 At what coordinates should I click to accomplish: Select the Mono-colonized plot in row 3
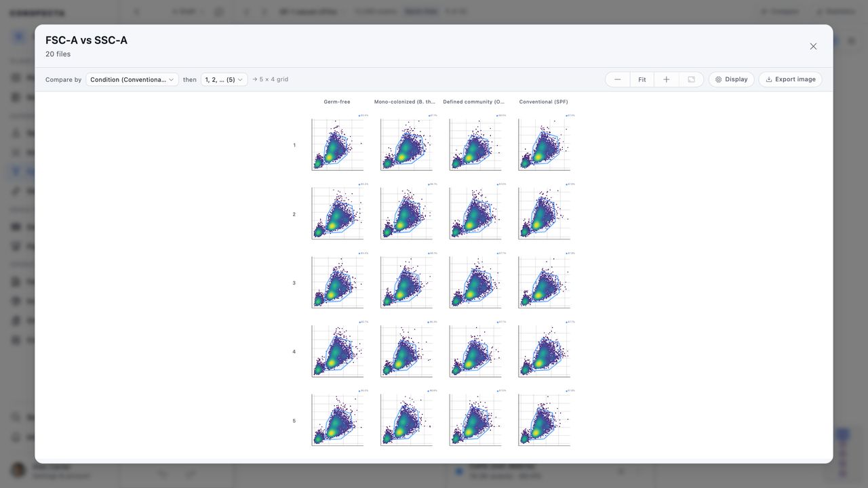coord(406,282)
